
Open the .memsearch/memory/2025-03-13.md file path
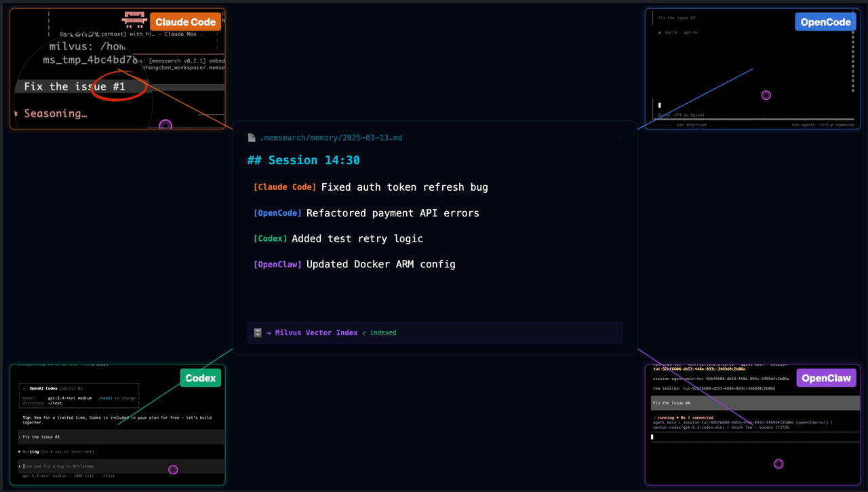(x=331, y=138)
